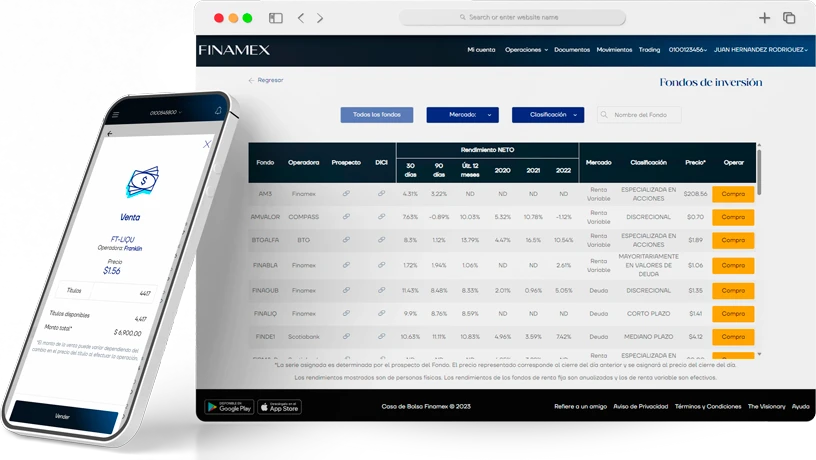816x460 pixels.
Task: Open Mi cuenta in the navigation bar
Action: click(481, 50)
